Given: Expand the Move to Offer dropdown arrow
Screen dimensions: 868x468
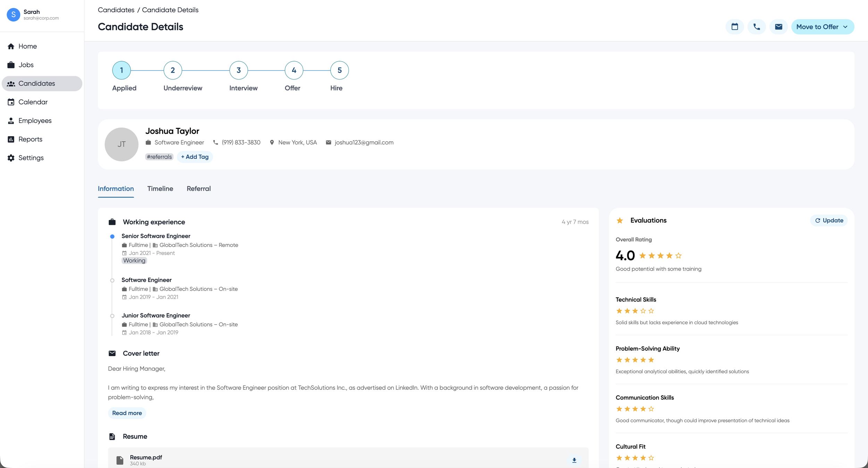Looking at the screenshot, I should (845, 27).
